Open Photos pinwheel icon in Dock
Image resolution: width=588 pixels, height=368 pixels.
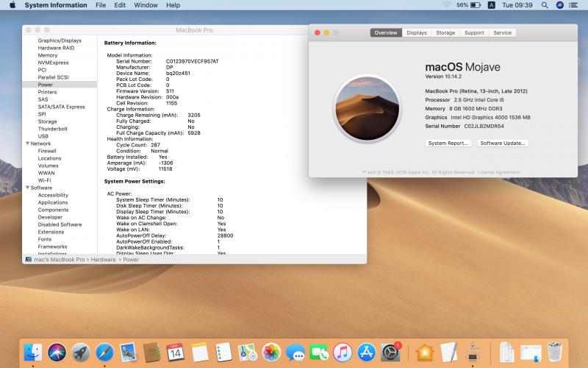point(271,353)
